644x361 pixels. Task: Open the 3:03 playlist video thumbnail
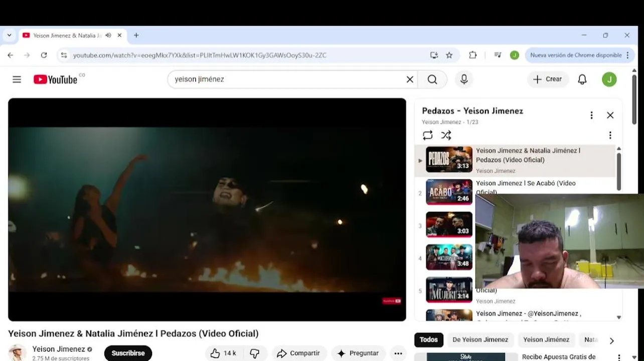pyautogui.click(x=449, y=225)
